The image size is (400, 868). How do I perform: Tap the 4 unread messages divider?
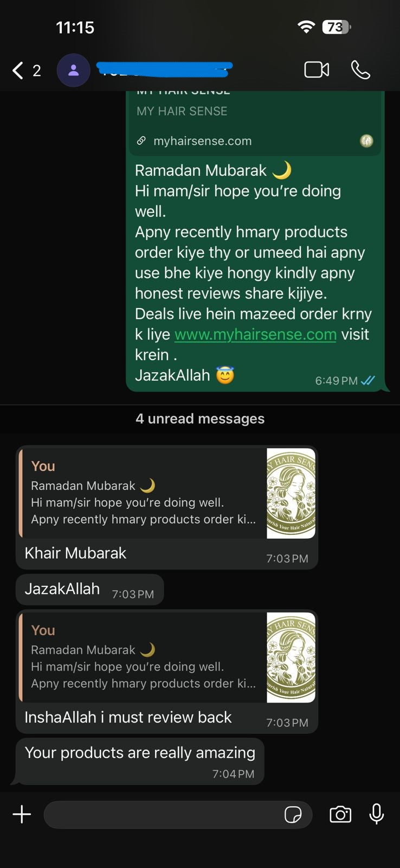tap(200, 419)
